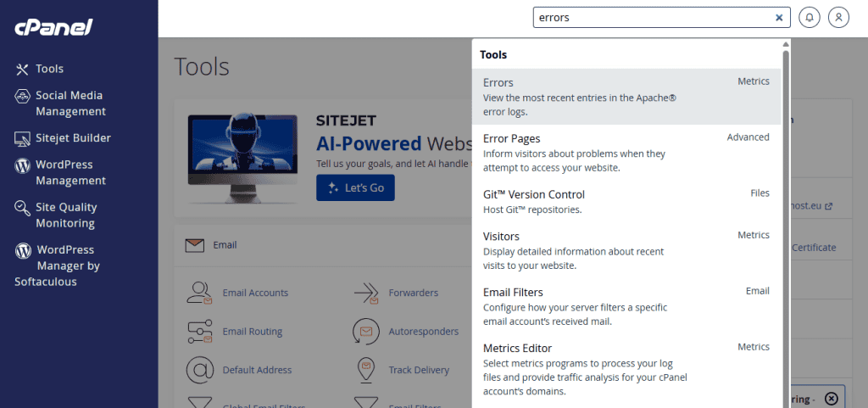The width and height of the screenshot is (868, 408).
Task: Open Email Accounts
Action: click(x=255, y=293)
